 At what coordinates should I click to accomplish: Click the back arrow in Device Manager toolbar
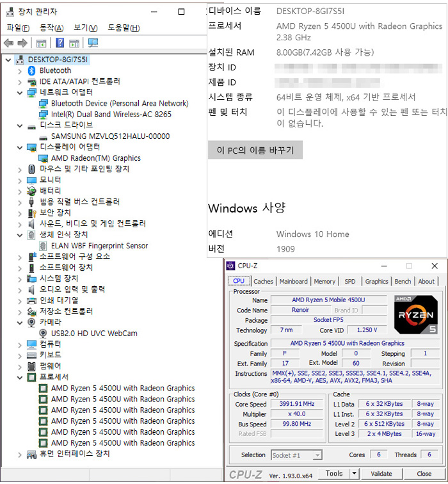click(x=8, y=43)
